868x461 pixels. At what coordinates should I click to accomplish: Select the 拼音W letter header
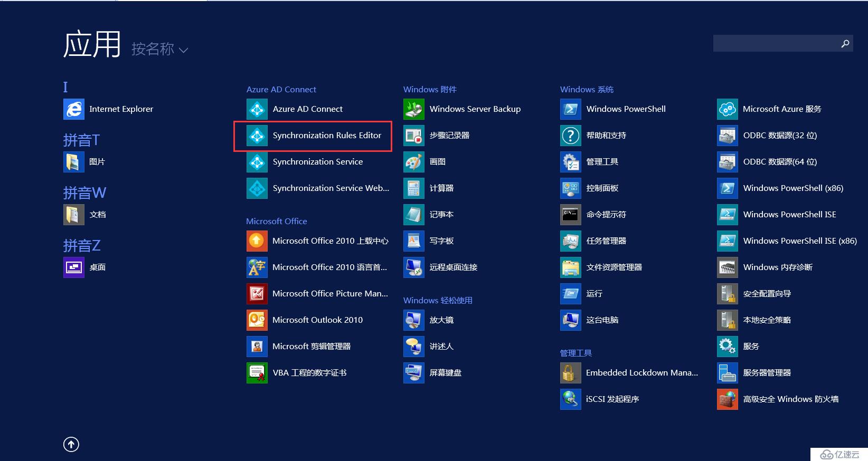(84, 193)
